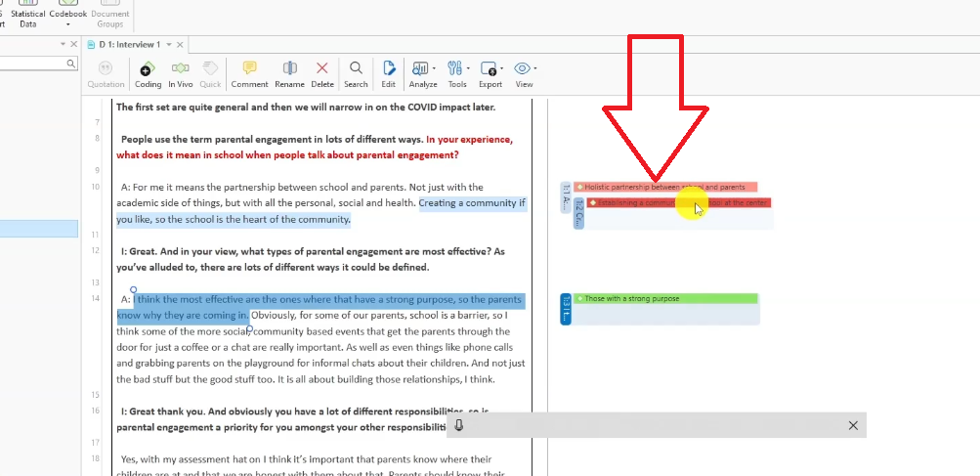This screenshot has width=980, height=476.
Task: Click the 1:3 quotation margin bar
Action: (x=566, y=310)
